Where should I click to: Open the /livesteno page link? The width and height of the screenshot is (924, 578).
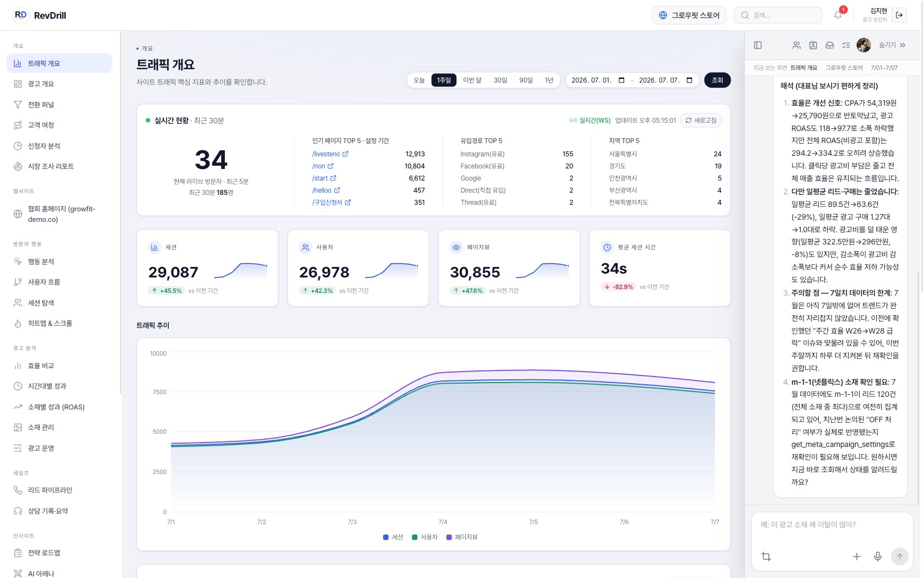(x=330, y=154)
